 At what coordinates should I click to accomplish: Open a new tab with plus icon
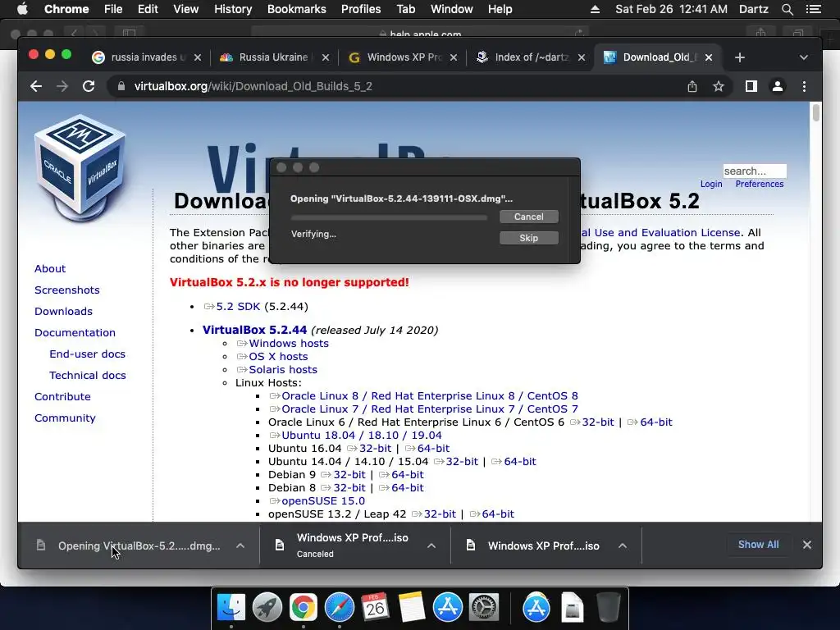(740, 57)
